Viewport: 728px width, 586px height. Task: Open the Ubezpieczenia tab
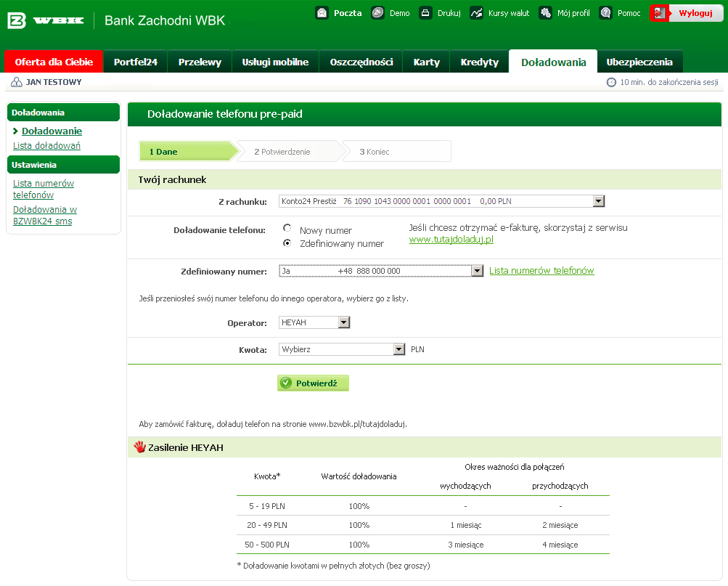pyautogui.click(x=639, y=62)
